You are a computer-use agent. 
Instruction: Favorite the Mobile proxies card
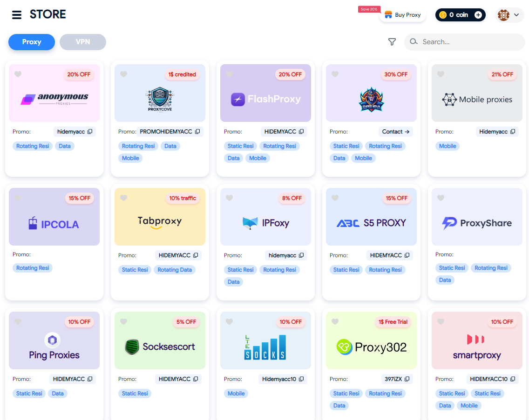click(441, 74)
